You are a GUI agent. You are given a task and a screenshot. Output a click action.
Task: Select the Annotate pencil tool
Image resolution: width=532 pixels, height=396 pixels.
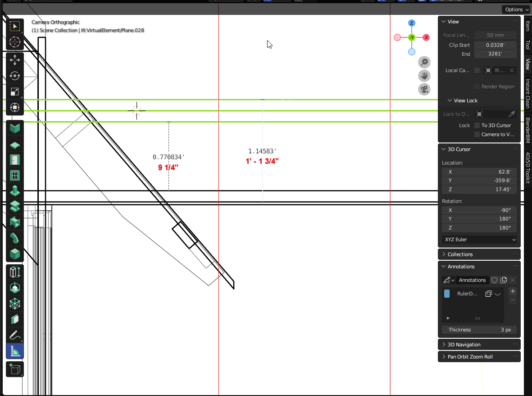pyautogui.click(x=15, y=335)
